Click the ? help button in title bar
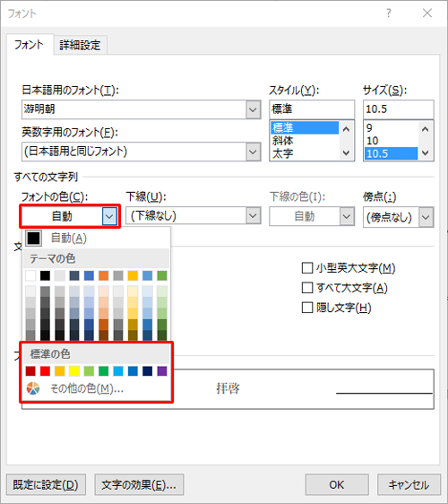The width and height of the screenshot is (448, 504). (x=389, y=13)
